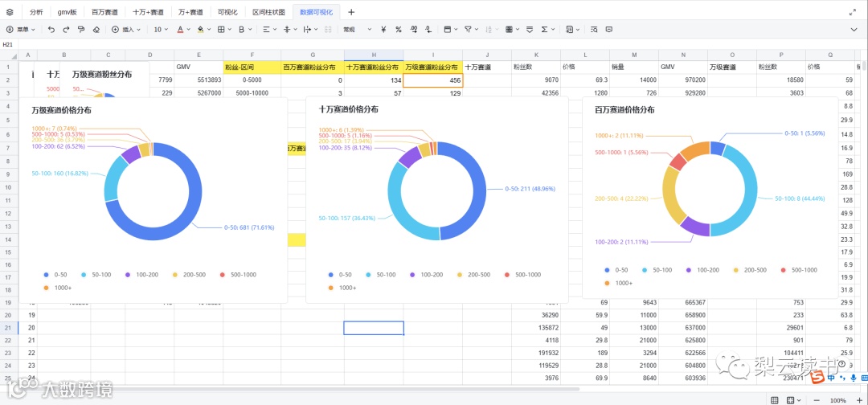
Task: Toggle 0-50 legend in 万级赛道价格分布 chart
Action: 55,275
